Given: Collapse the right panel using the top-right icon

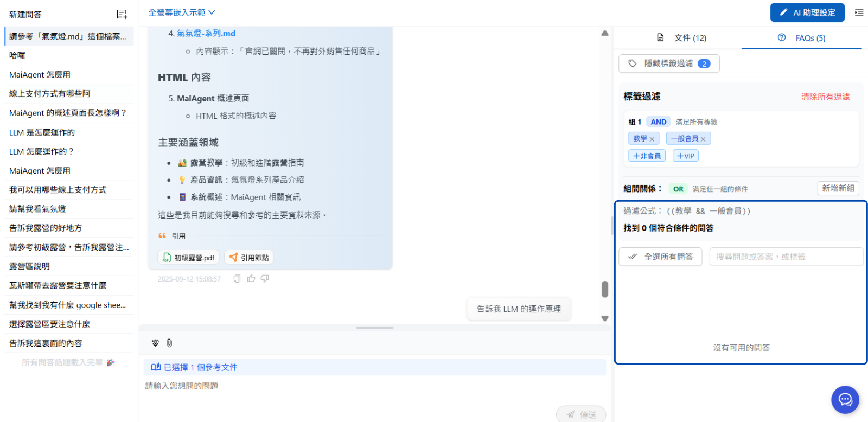Looking at the screenshot, I should pos(859,12).
